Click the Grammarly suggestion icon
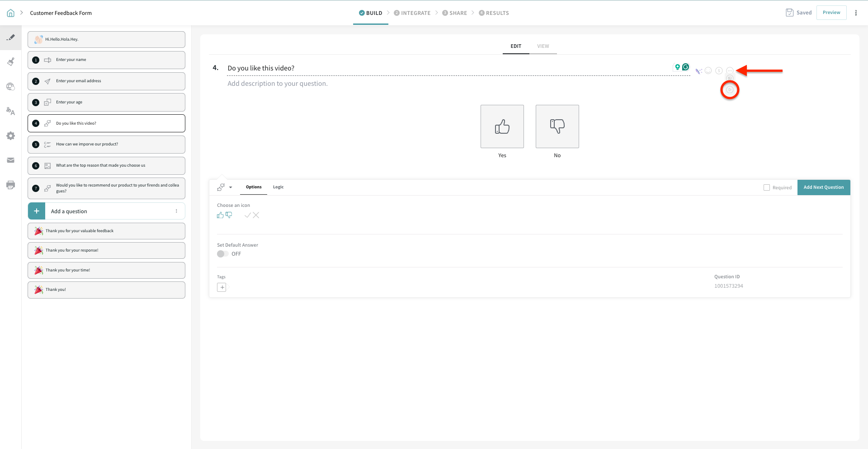 [686, 67]
